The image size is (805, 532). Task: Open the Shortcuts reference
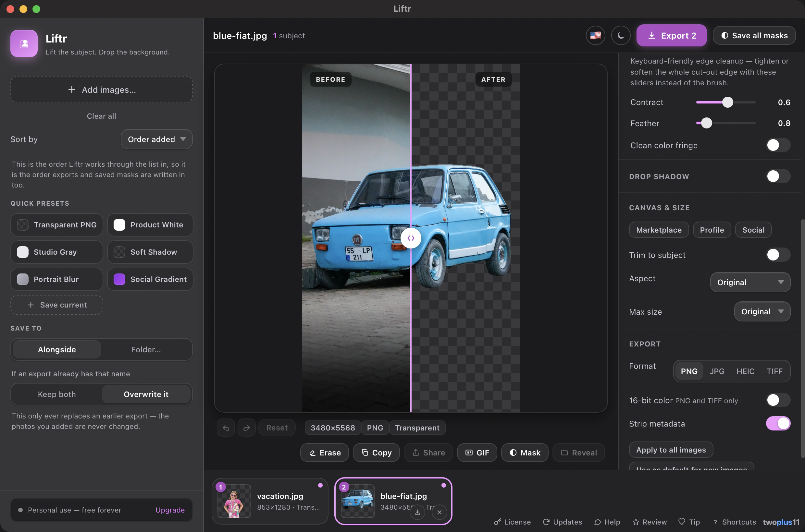tap(734, 522)
